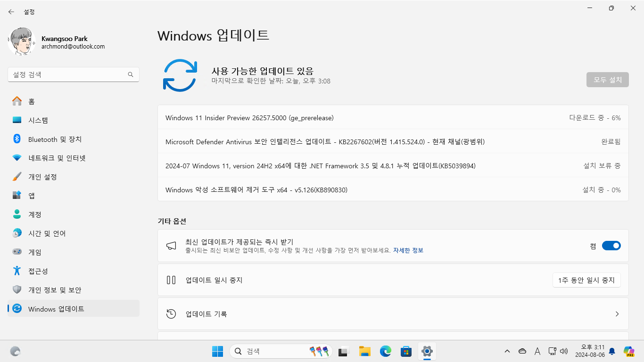The width and height of the screenshot is (644, 362).
Task: Click the Settings search box
Action: coord(74,74)
